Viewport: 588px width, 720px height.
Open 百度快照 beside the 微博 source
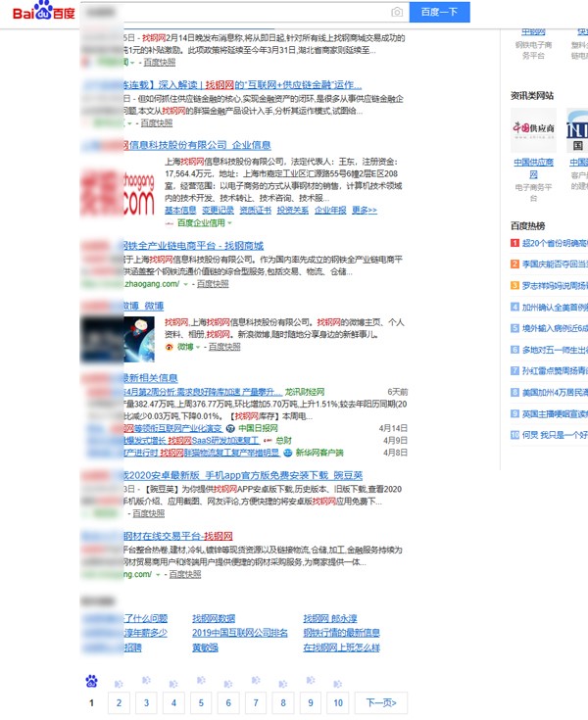(x=224, y=347)
